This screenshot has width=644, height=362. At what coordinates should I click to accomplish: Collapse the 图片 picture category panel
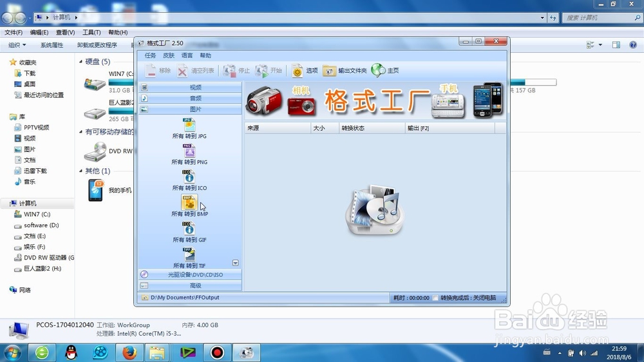tap(190, 110)
